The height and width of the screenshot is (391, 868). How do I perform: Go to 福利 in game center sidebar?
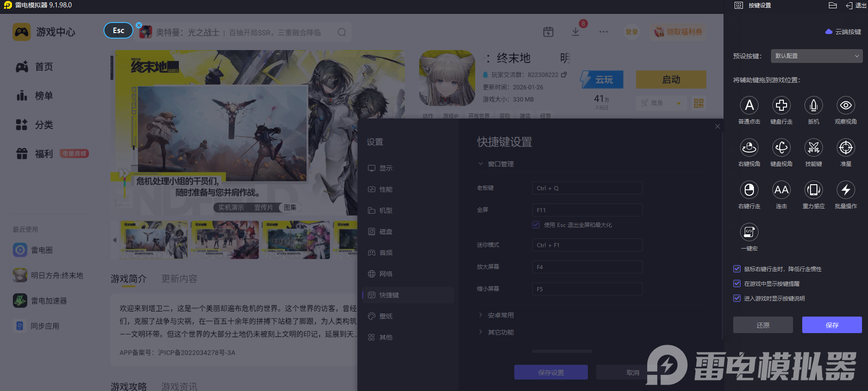[34, 153]
